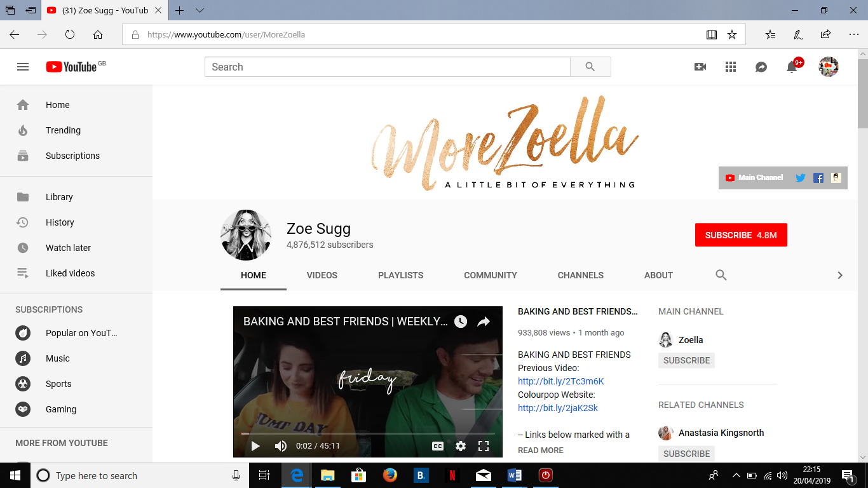Click READ MORE in the description

tap(541, 450)
